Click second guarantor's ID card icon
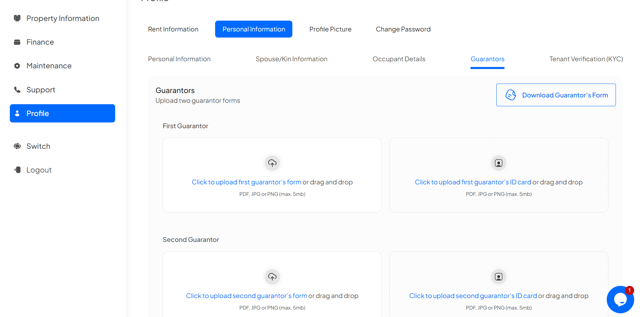 (x=499, y=277)
